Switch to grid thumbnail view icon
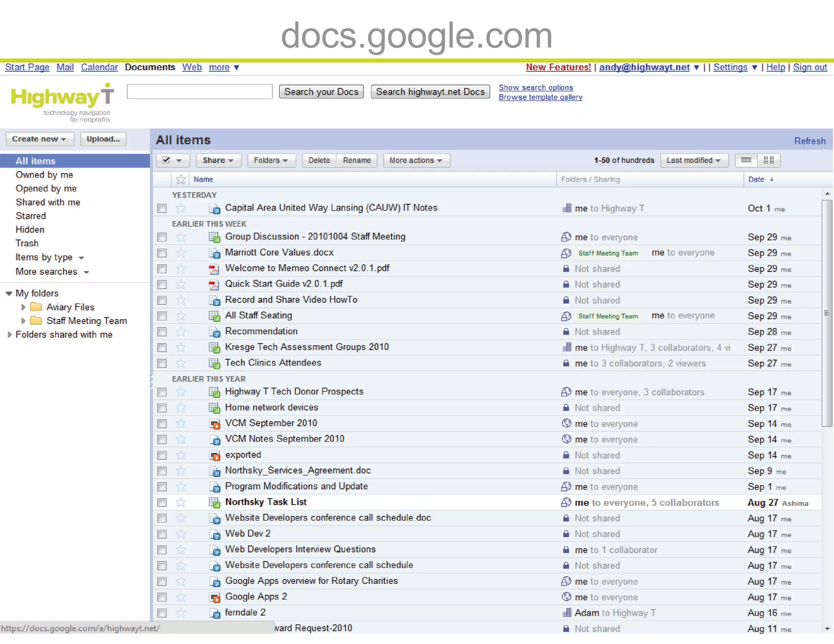 point(768,160)
